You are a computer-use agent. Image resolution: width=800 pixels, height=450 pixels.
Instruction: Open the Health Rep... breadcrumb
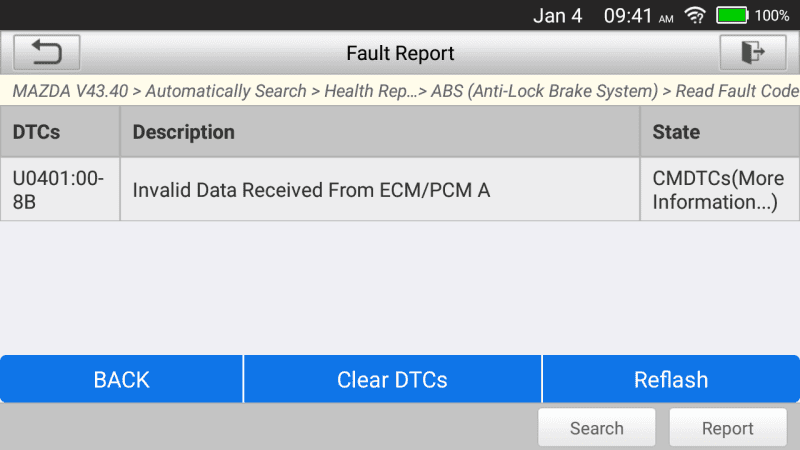point(371,91)
